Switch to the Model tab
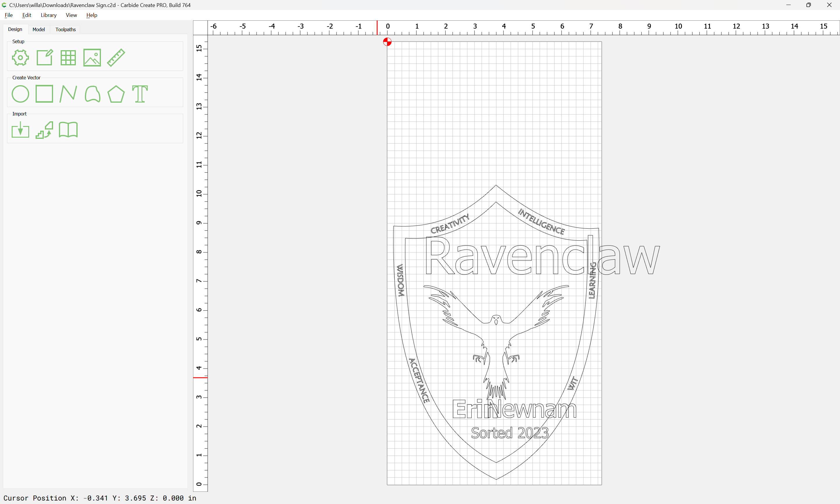The height and width of the screenshot is (504, 840). click(39, 29)
